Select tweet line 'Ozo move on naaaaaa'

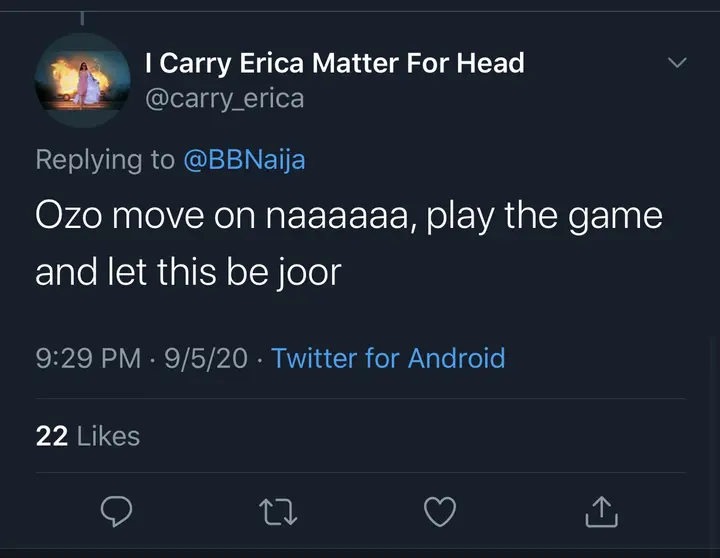(x=225, y=218)
